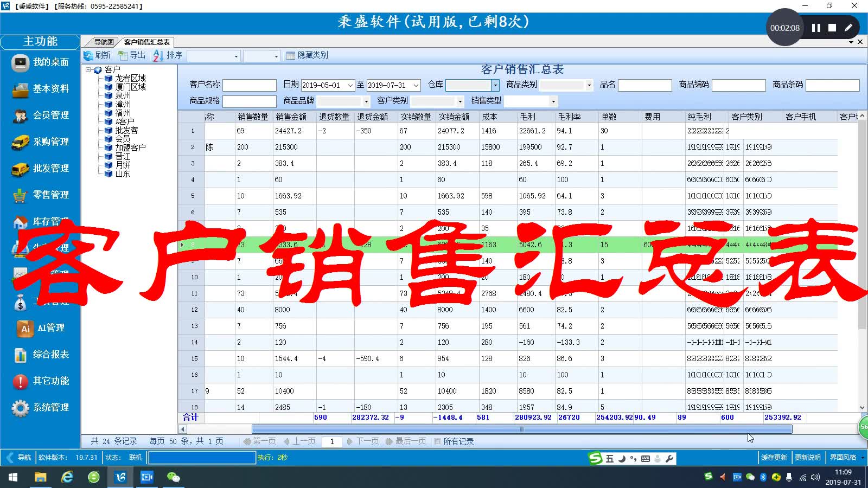The height and width of the screenshot is (488, 868).
Task: Open the end date 2019-07-31 dropdown
Action: click(x=416, y=85)
